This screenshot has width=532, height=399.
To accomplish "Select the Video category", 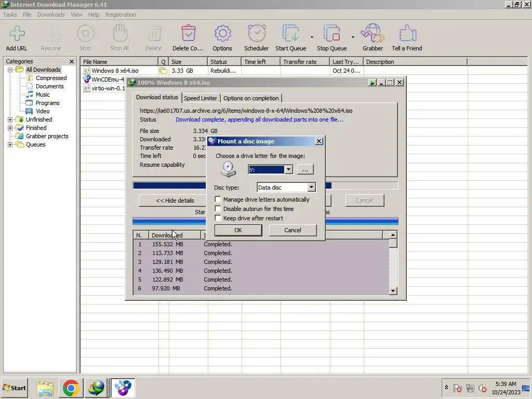I will [43, 111].
